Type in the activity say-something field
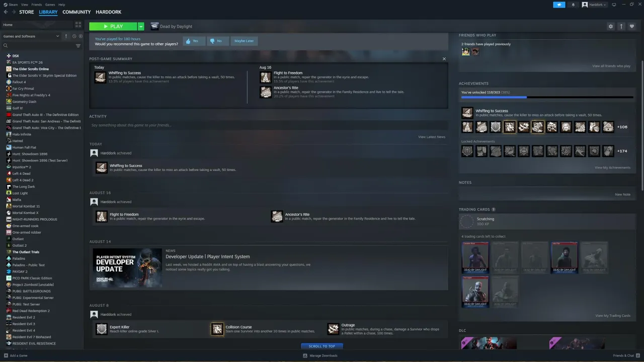 (269, 125)
